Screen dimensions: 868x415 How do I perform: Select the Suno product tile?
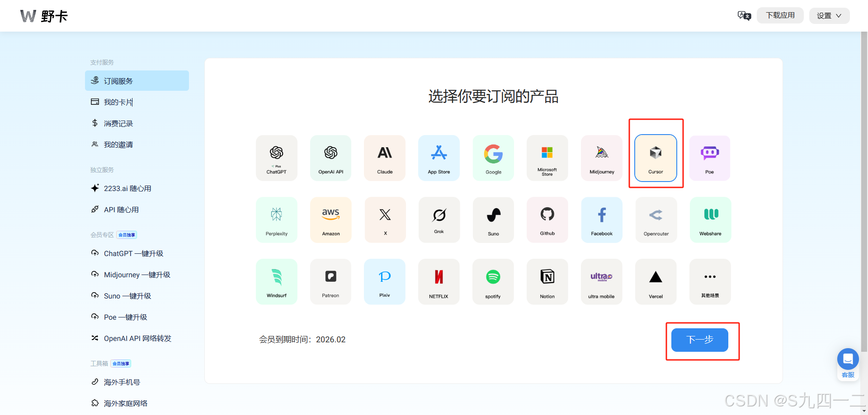pyautogui.click(x=493, y=220)
